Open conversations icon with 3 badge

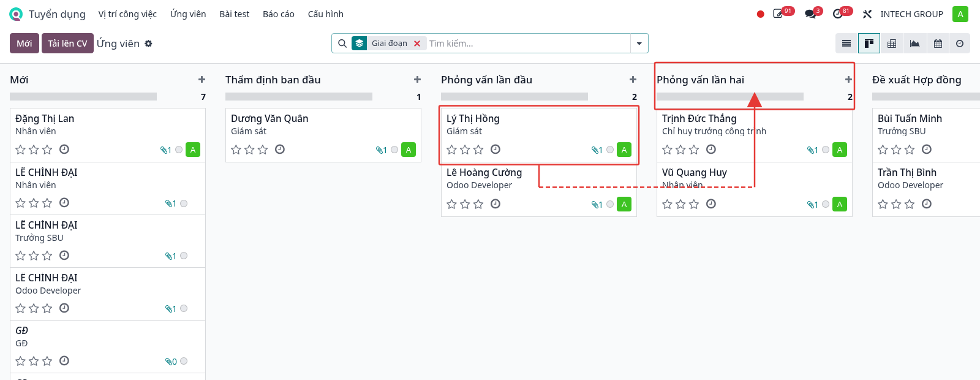coord(810,14)
